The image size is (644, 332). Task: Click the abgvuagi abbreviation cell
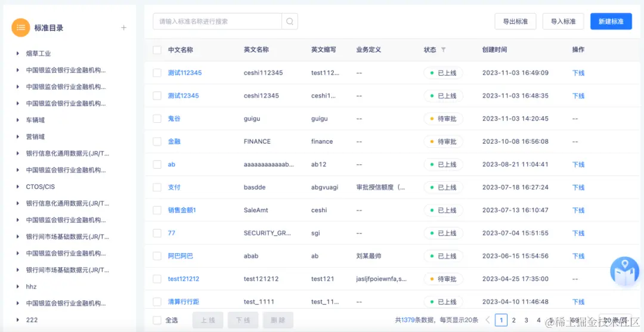(x=325, y=188)
